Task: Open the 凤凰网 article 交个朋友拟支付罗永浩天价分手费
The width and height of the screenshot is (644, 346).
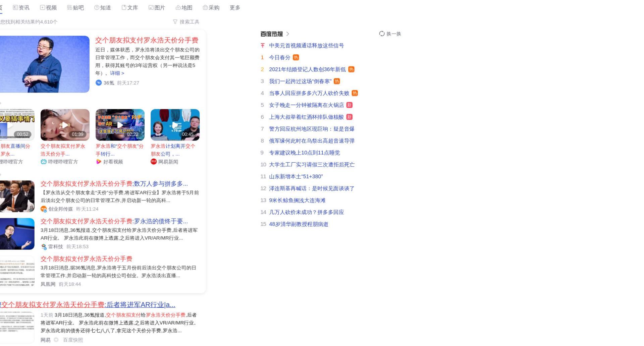Action: click(86, 259)
